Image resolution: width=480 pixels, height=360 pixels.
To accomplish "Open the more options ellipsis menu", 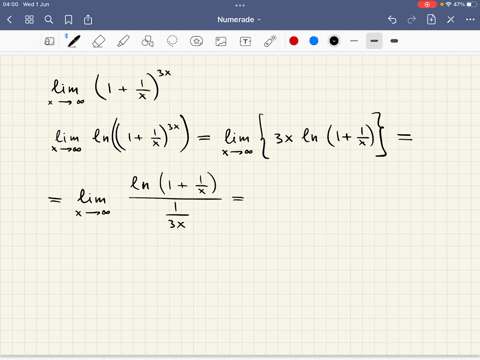I will pyautogui.click(x=470, y=20).
